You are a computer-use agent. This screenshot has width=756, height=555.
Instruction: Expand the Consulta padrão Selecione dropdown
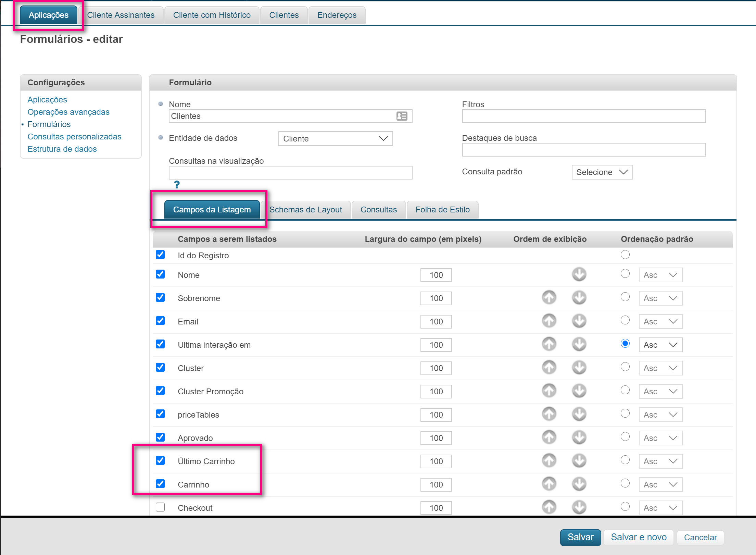(602, 172)
